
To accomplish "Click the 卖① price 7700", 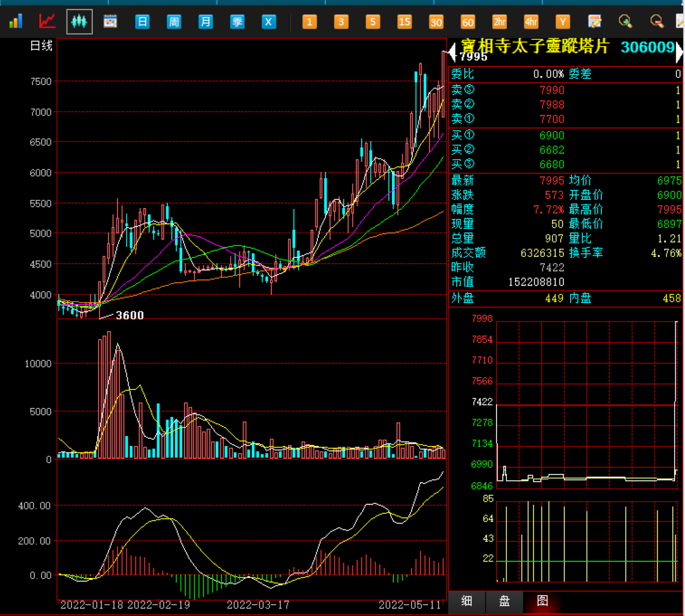I will point(552,119).
